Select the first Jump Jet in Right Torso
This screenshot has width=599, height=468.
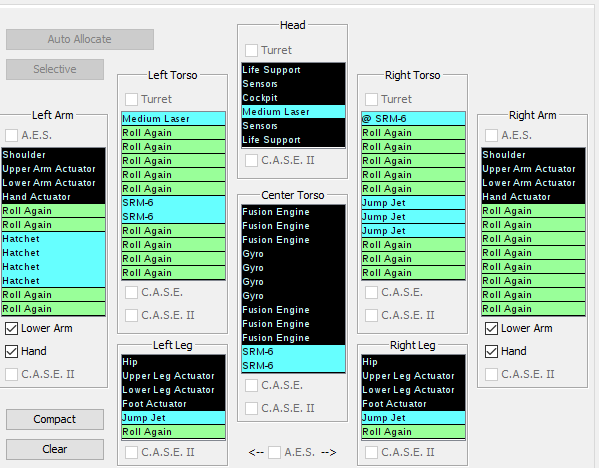point(413,202)
